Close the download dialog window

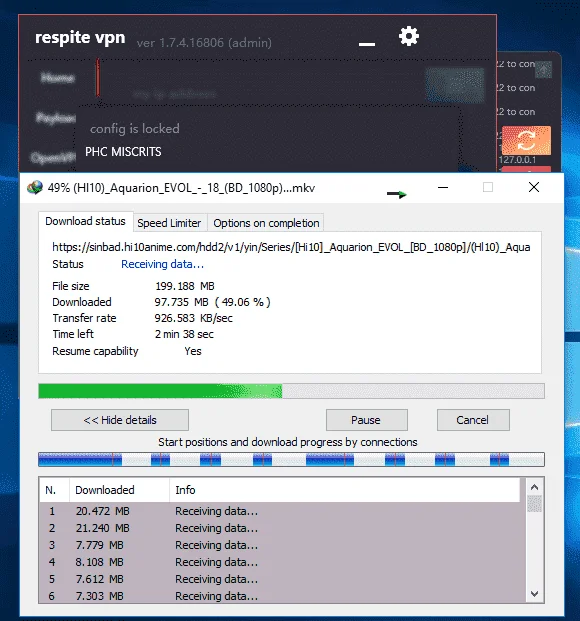pos(534,187)
